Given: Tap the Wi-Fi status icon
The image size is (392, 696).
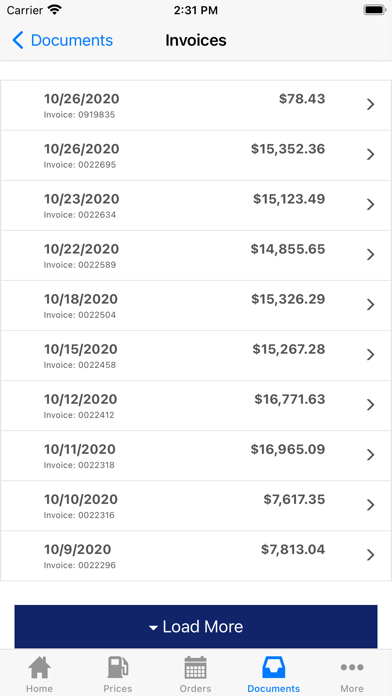Looking at the screenshot, I should tap(55, 10).
